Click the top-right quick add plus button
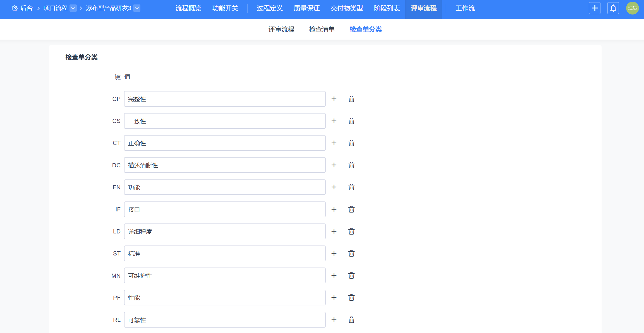Image resolution: width=644 pixels, height=333 pixels. (595, 8)
